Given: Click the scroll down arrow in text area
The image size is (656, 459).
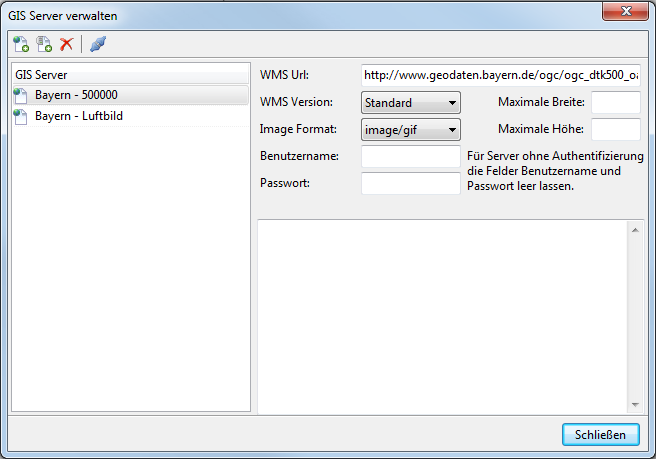Looking at the screenshot, I should pos(635,404).
